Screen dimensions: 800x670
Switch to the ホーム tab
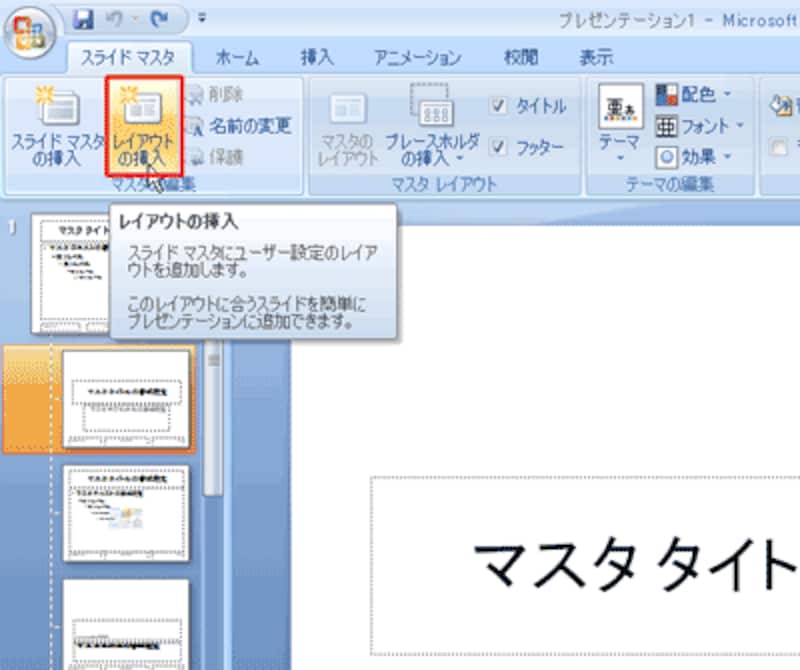point(237,57)
